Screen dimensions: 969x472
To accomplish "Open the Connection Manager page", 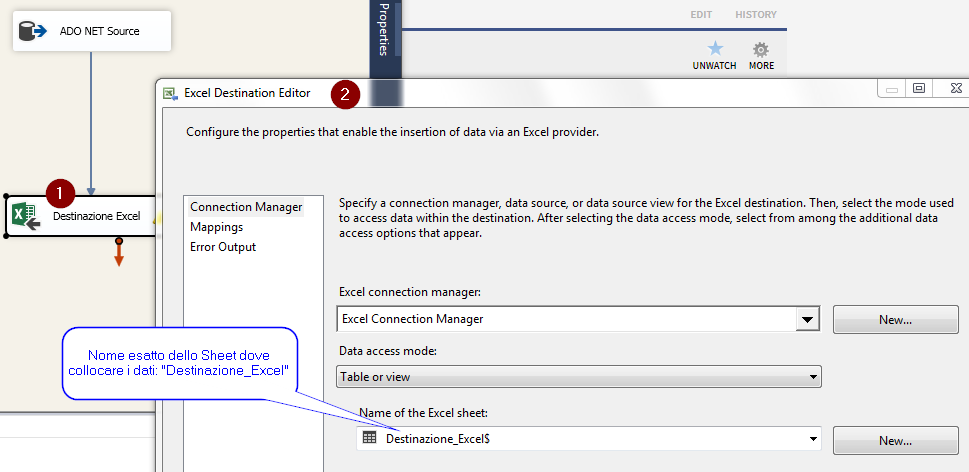I will tap(246, 207).
